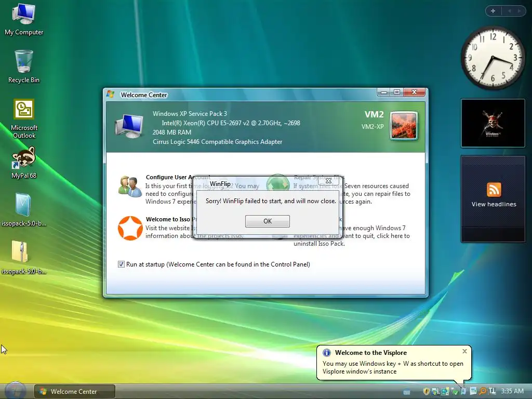Minimize the Welcome Center window

pyautogui.click(x=384, y=92)
